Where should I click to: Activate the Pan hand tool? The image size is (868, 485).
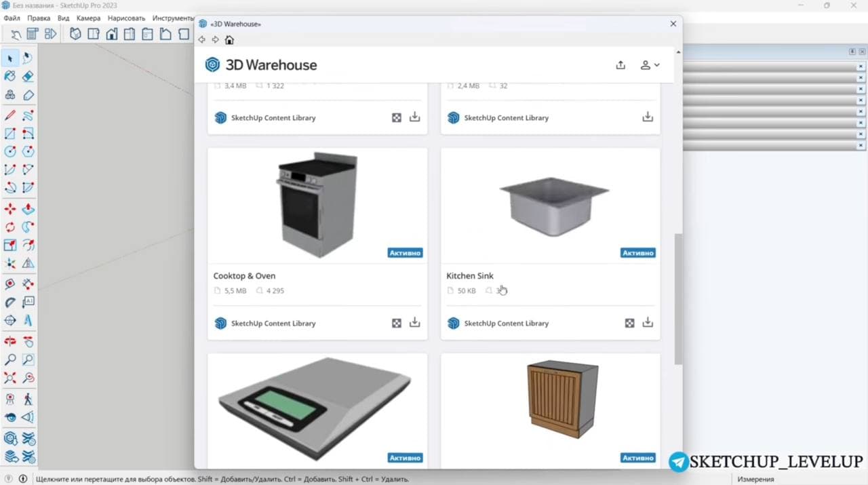28,341
